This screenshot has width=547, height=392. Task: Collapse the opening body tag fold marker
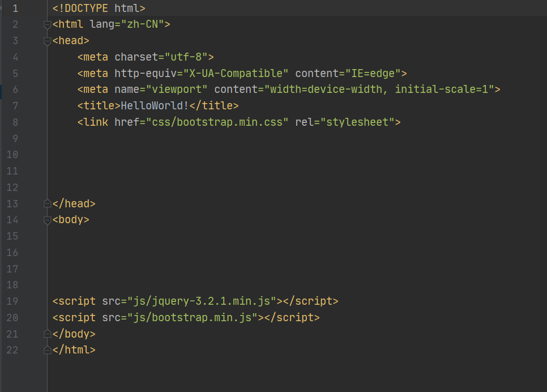tap(47, 220)
